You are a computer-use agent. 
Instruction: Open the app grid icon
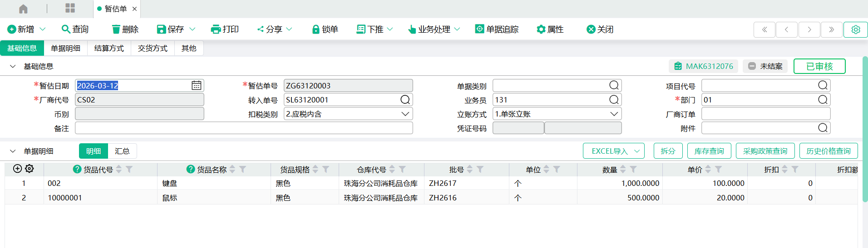click(70, 8)
